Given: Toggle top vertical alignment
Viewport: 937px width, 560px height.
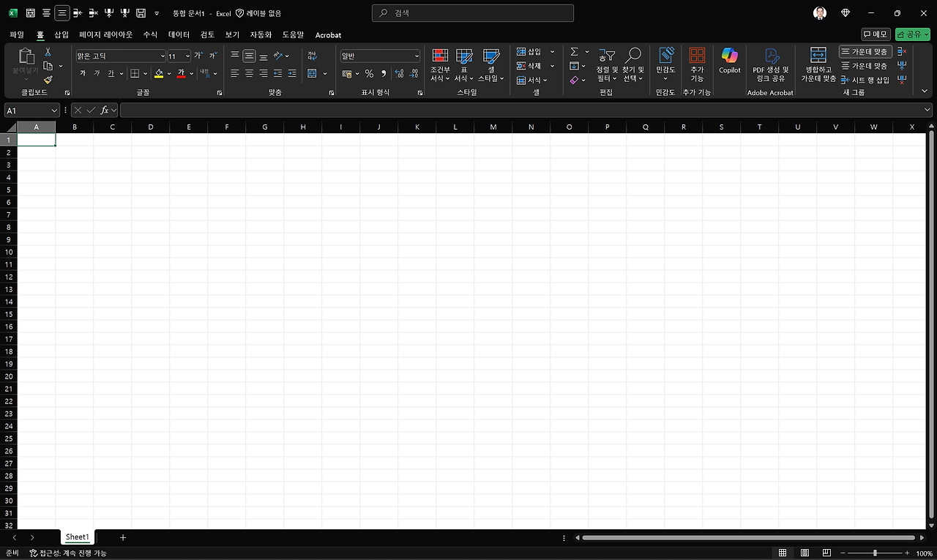Looking at the screenshot, I should [x=235, y=56].
